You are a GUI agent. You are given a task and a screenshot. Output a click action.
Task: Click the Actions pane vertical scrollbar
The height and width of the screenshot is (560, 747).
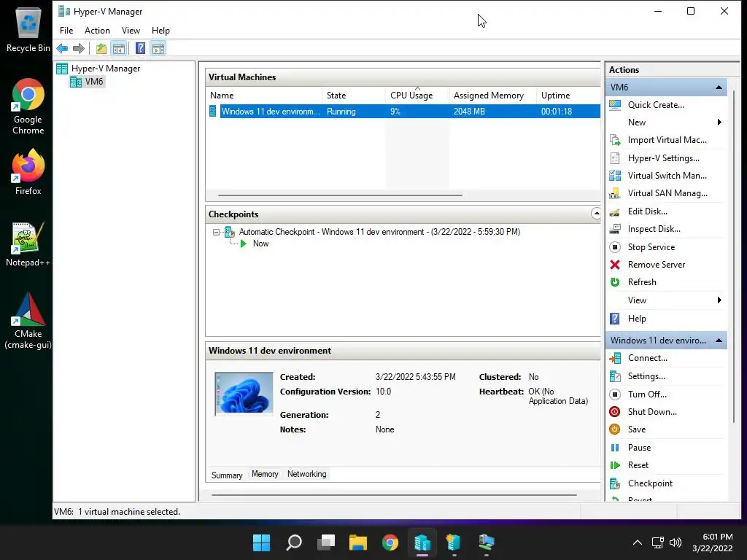tap(734, 257)
